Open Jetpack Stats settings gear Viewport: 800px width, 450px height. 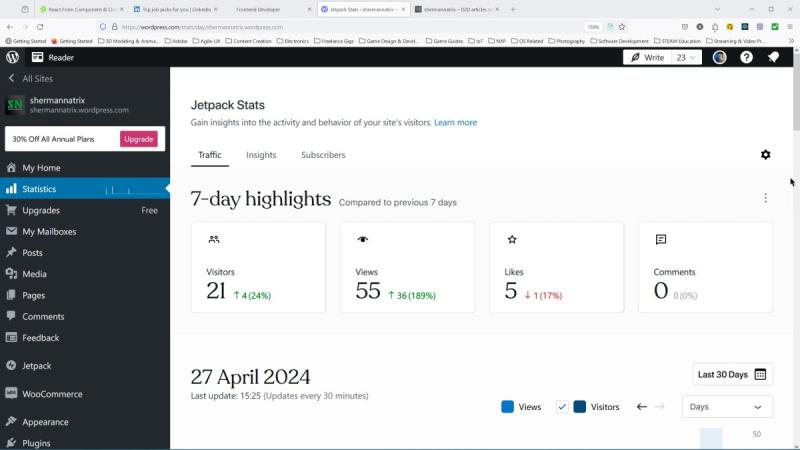[765, 155]
